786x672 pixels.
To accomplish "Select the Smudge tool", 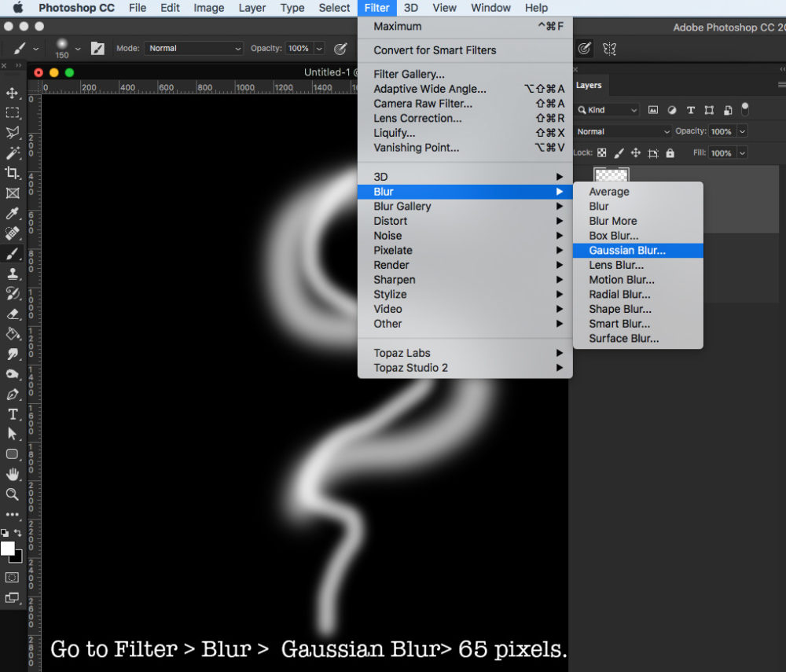I will [x=12, y=354].
